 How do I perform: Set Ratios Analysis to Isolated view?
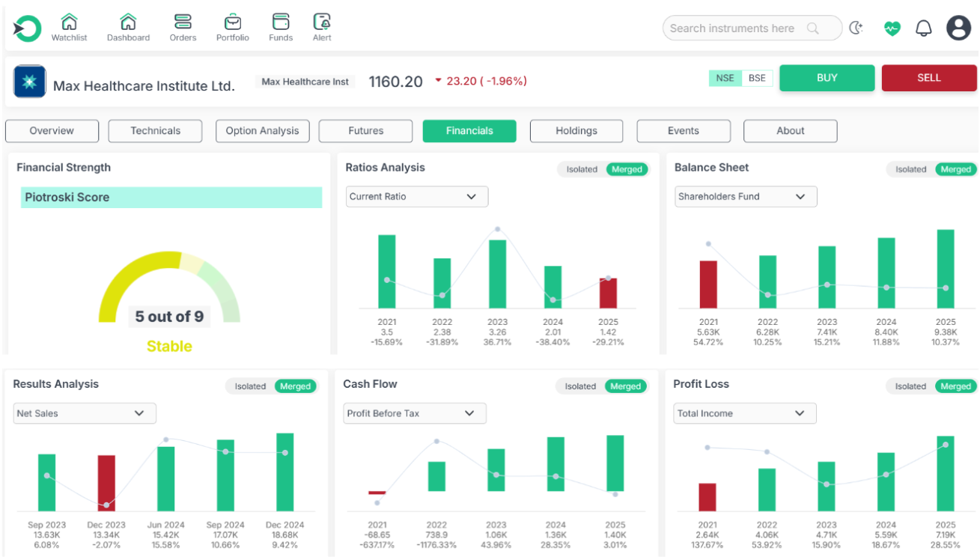pyautogui.click(x=582, y=169)
